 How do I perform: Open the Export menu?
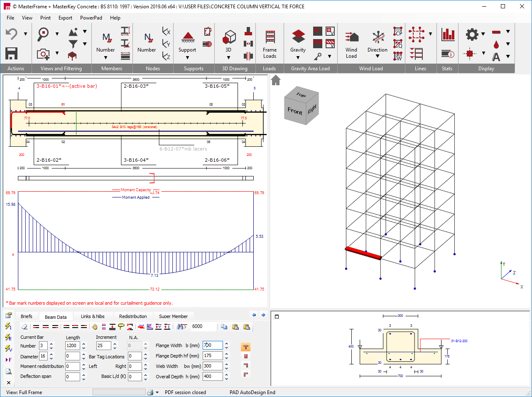[65, 18]
